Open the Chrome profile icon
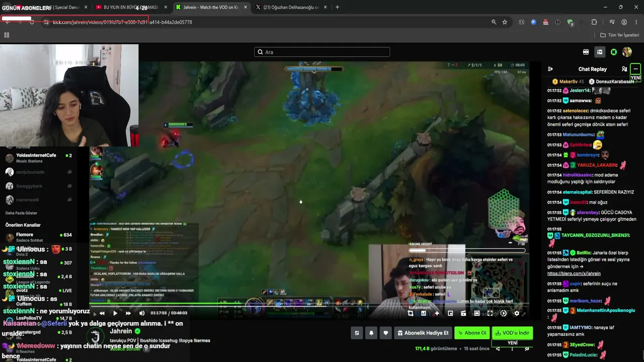644x362 pixels. (624, 22)
